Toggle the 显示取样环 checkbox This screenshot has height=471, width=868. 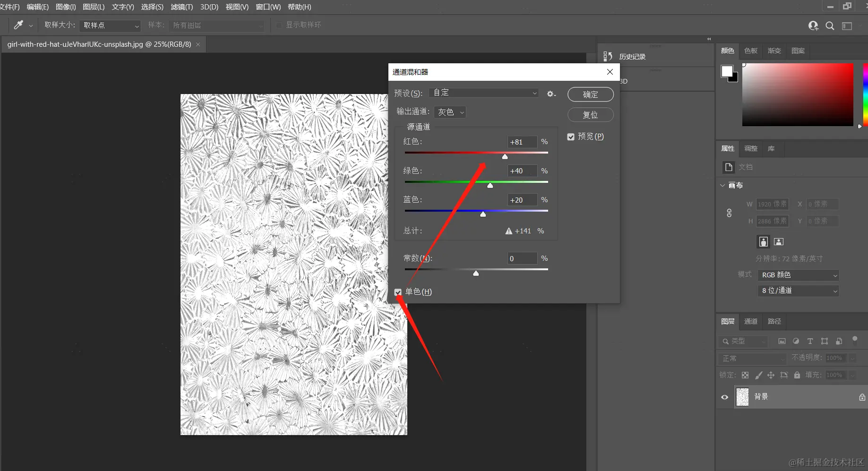(279, 25)
